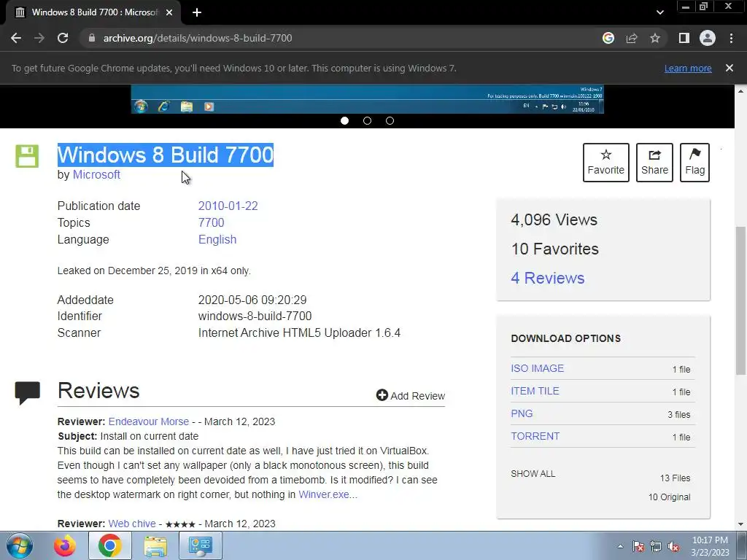Click SHOW ALL files
Viewport: 747px width, 560px height.
coord(533,474)
